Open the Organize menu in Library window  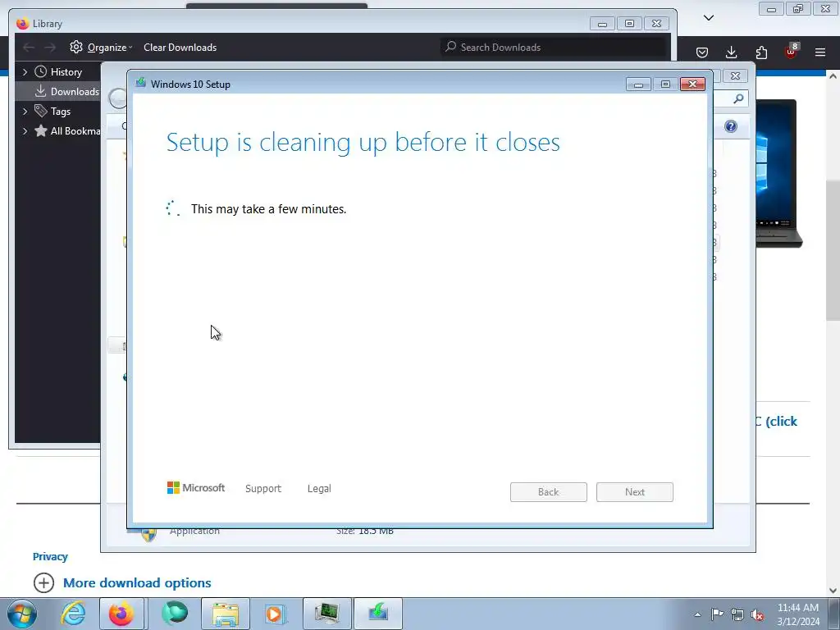point(110,47)
